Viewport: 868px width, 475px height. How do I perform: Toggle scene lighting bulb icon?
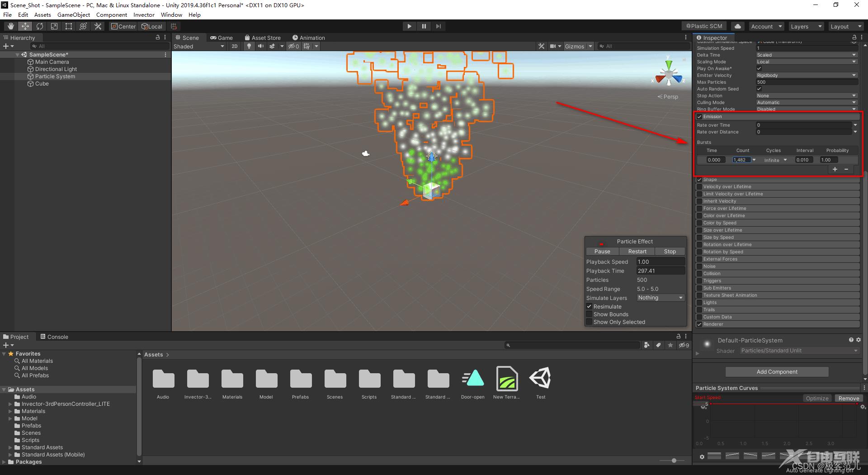(249, 46)
